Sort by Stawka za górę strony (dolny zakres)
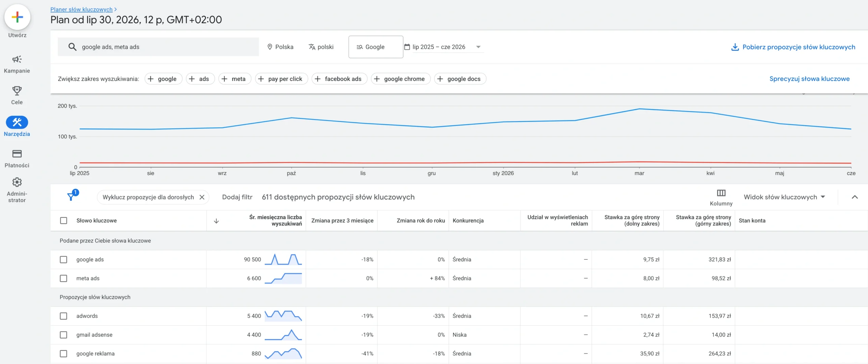The width and height of the screenshot is (868, 364). coord(632,220)
